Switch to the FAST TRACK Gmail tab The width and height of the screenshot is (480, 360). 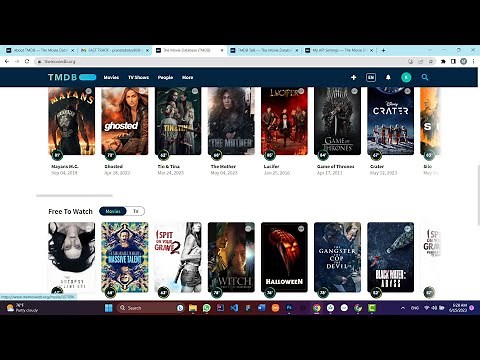115,50
